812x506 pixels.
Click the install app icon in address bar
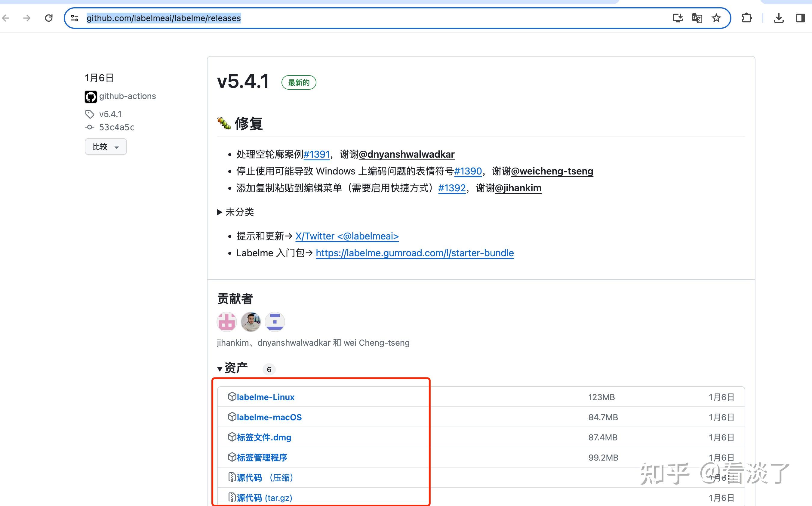(x=678, y=18)
